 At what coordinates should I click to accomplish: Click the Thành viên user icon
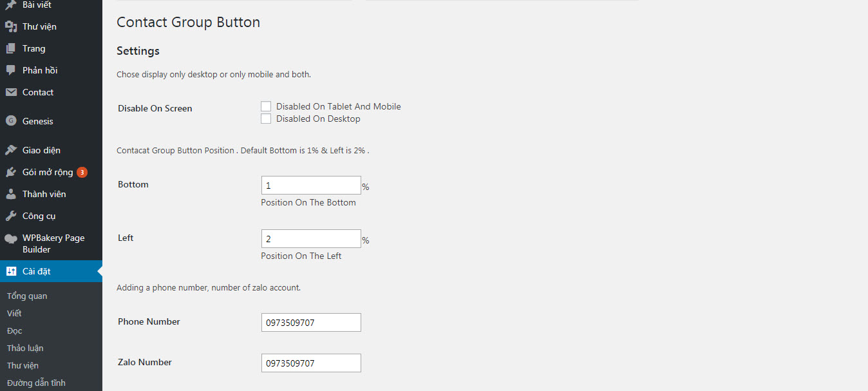click(x=11, y=194)
